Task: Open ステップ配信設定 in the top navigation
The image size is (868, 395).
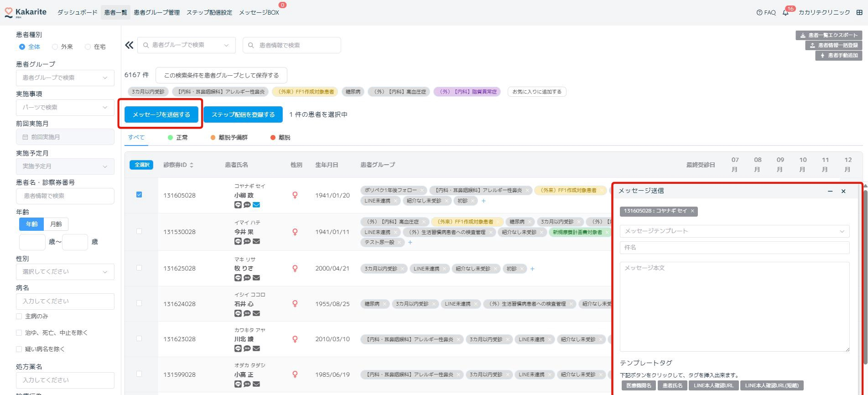Action: tap(209, 12)
